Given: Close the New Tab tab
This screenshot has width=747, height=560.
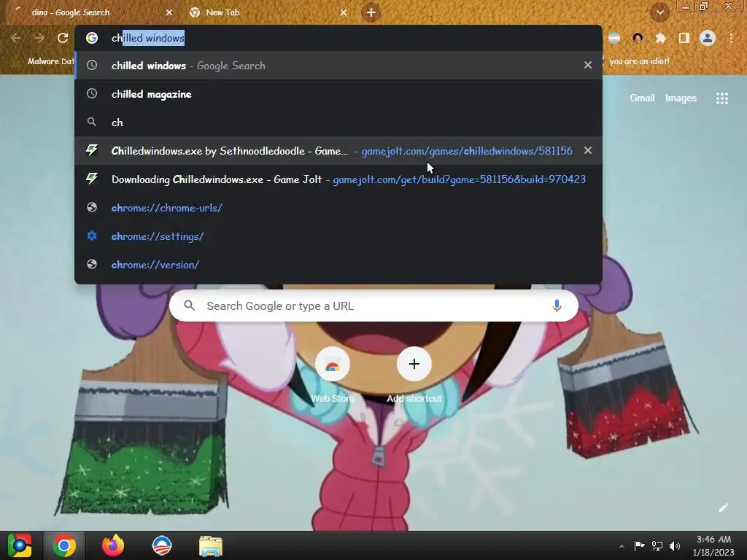Looking at the screenshot, I should pyautogui.click(x=344, y=12).
